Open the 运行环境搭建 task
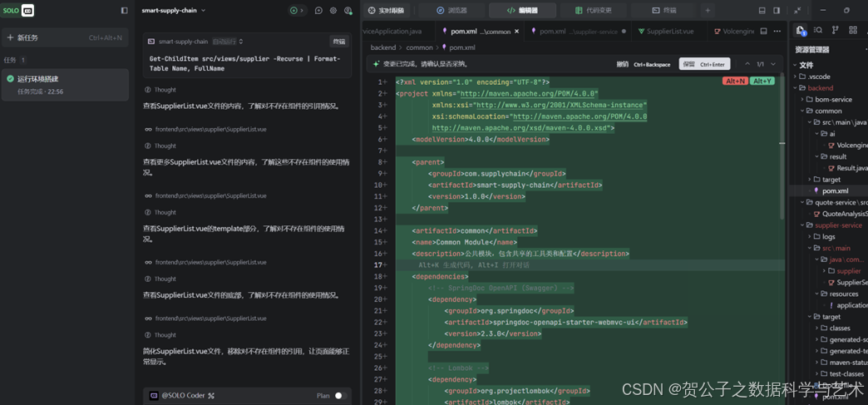Image resolution: width=868 pixels, height=405 pixels. (65, 85)
